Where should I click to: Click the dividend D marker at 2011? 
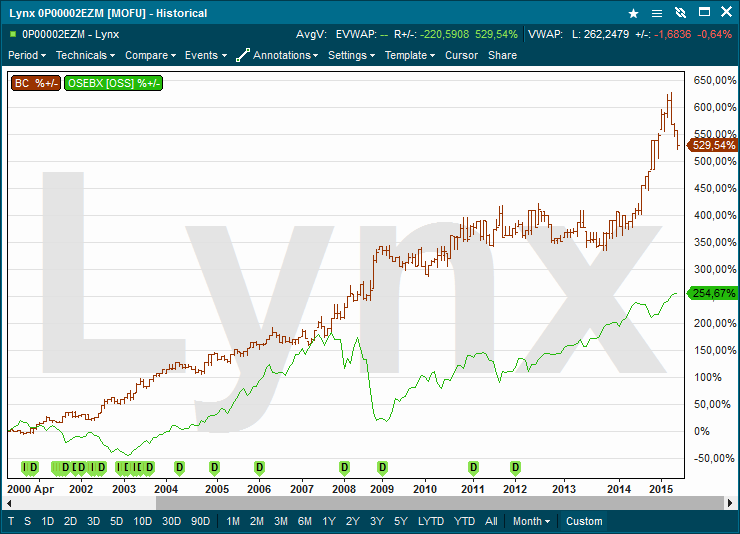473,468
